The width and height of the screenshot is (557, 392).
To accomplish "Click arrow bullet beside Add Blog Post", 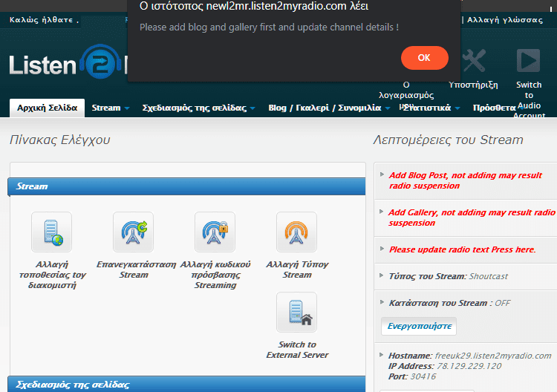I will [x=382, y=174].
